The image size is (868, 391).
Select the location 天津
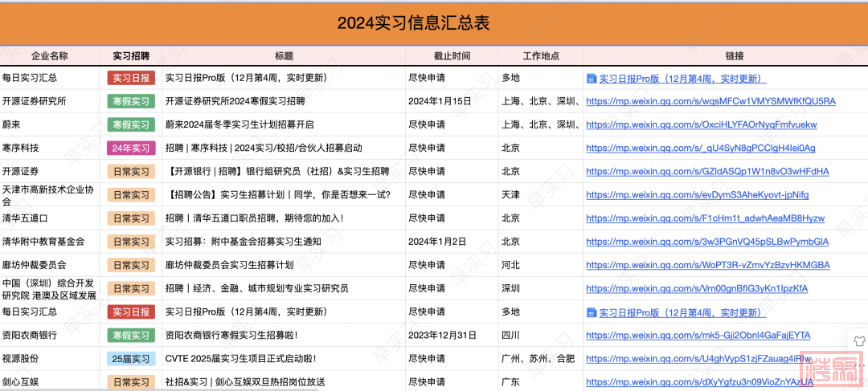coord(511,194)
